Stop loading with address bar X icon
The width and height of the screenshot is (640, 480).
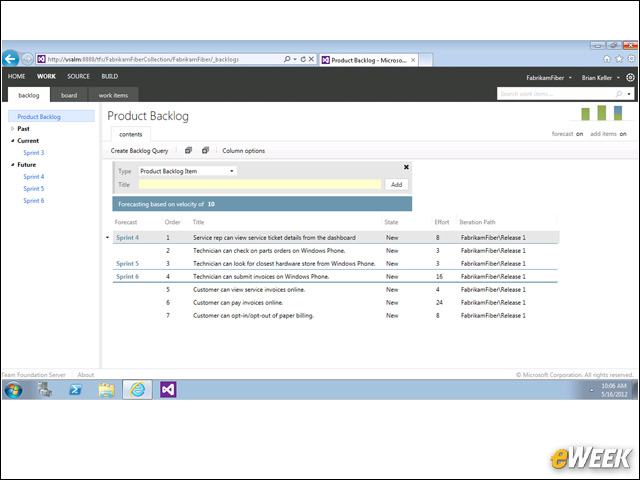pyautogui.click(x=311, y=59)
